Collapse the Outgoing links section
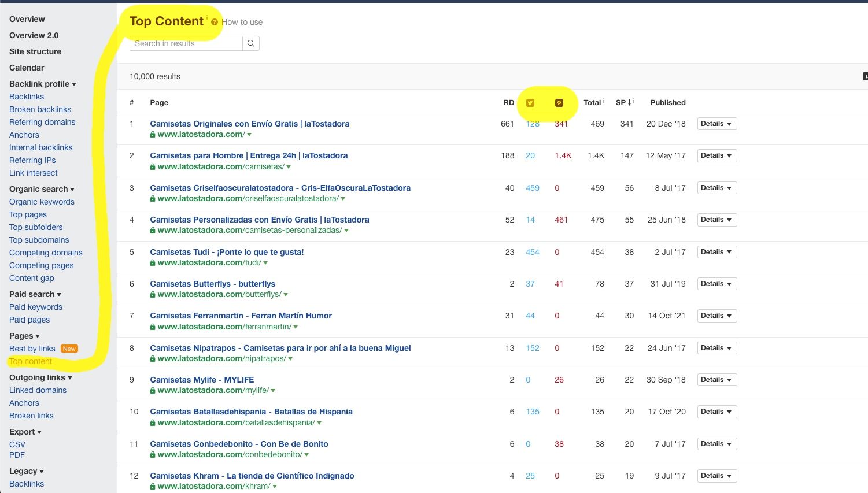The image size is (868, 493). click(x=40, y=377)
